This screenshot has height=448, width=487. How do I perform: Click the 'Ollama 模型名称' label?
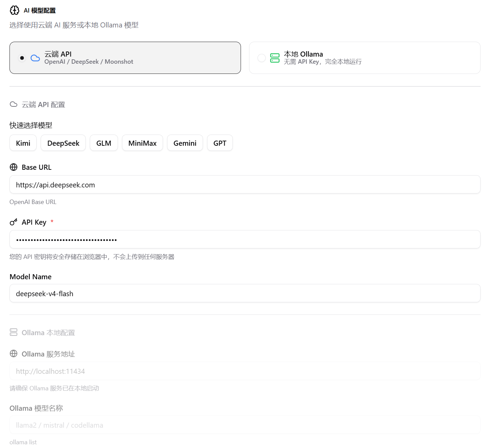36,408
